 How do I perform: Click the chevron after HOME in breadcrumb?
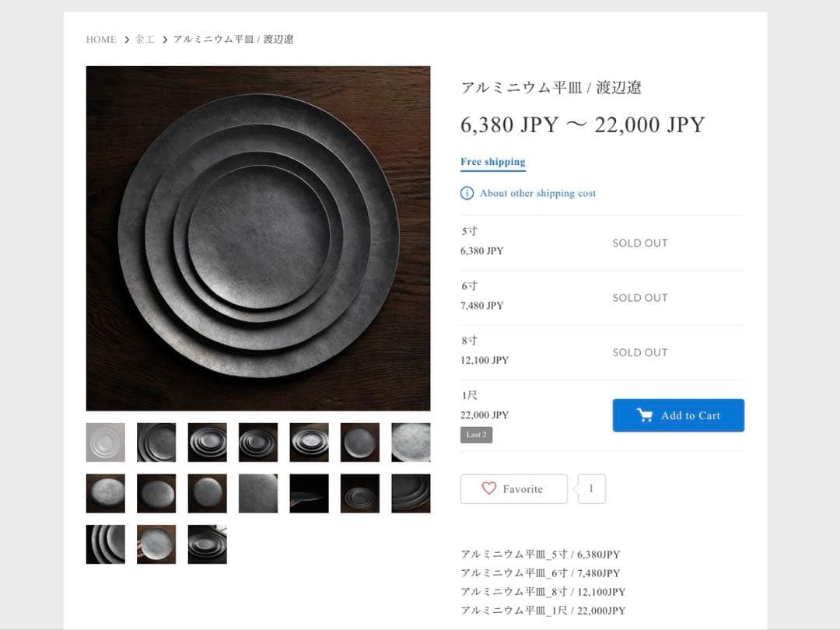pos(125,39)
